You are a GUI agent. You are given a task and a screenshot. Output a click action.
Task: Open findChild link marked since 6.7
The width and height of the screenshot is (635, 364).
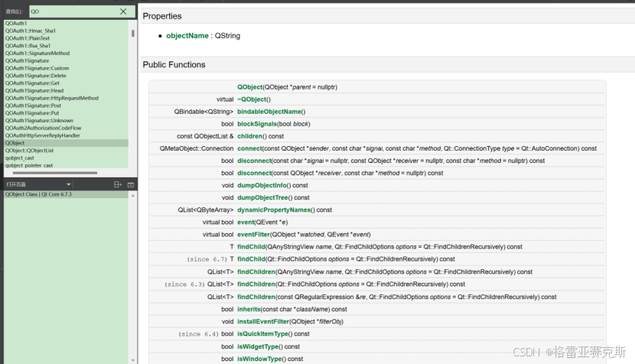(251, 259)
